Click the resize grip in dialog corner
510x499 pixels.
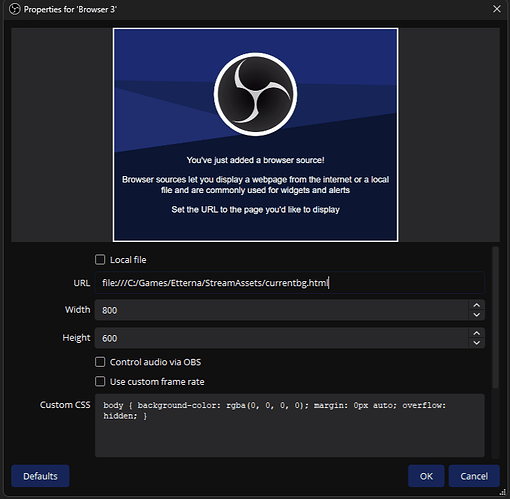click(x=503, y=492)
